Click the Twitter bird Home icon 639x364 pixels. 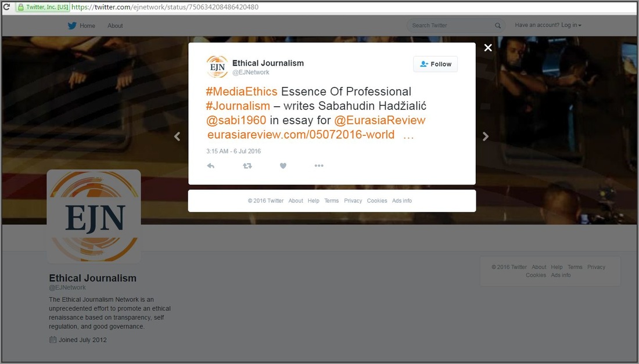coord(72,26)
